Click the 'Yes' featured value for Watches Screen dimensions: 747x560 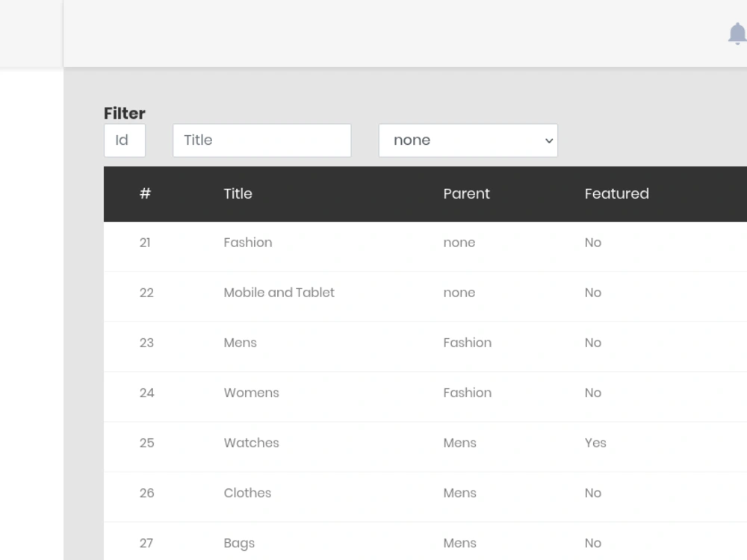click(595, 443)
